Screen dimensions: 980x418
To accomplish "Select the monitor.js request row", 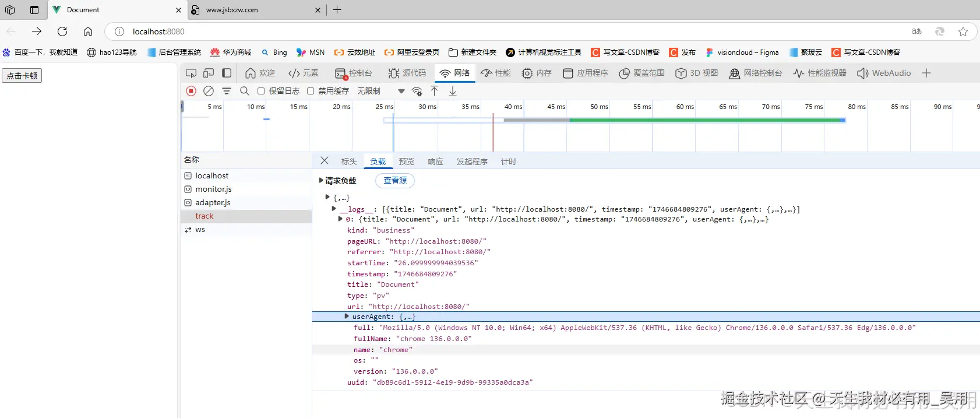I will pos(246,189).
